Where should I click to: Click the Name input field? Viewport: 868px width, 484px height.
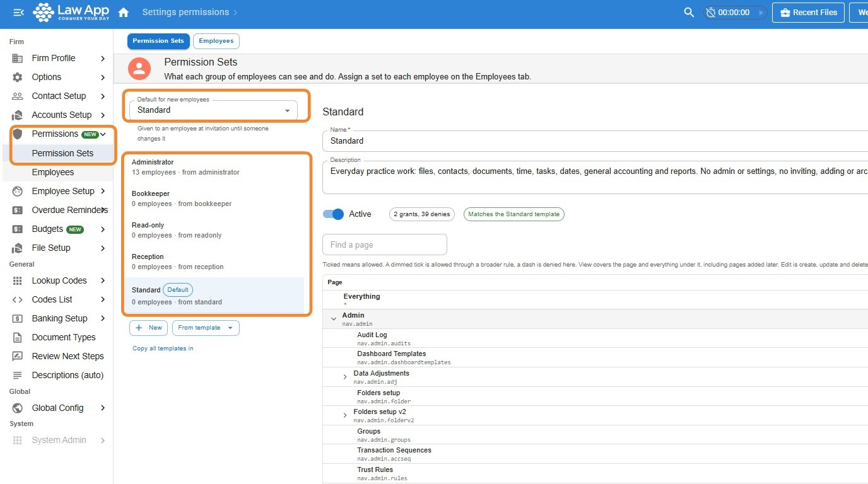pyautogui.click(x=595, y=141)
